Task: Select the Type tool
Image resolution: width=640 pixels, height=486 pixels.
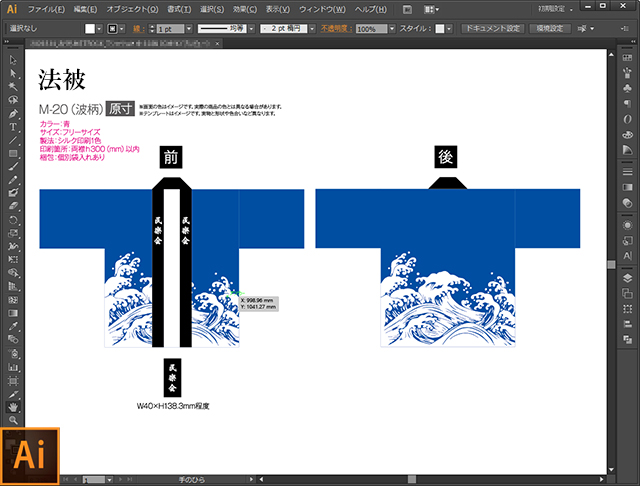Action: point(13,127)
